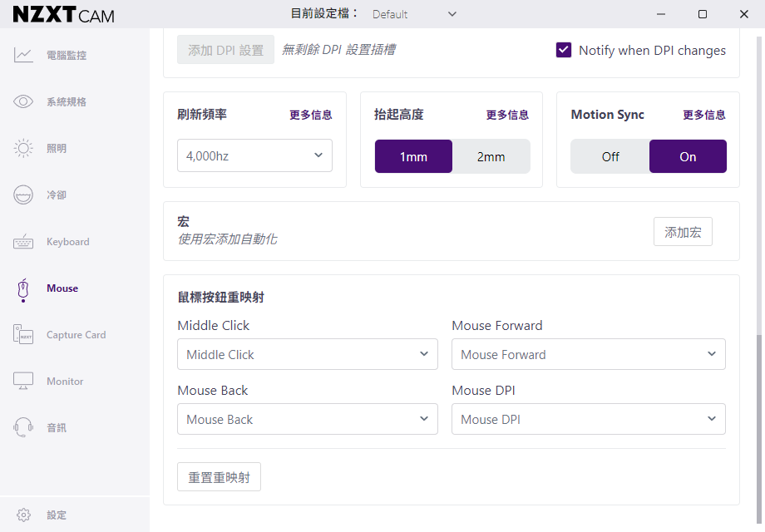Click the Keyboard icon in sidebar
Viewport: 765px width, 532px height.
tap(23, 242)
